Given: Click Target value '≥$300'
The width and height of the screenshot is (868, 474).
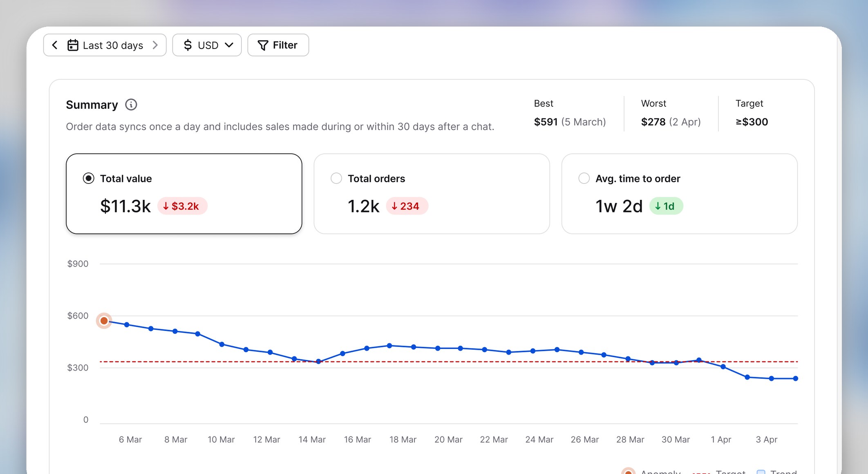Looking at the screenshot, I should coord(752,122).
